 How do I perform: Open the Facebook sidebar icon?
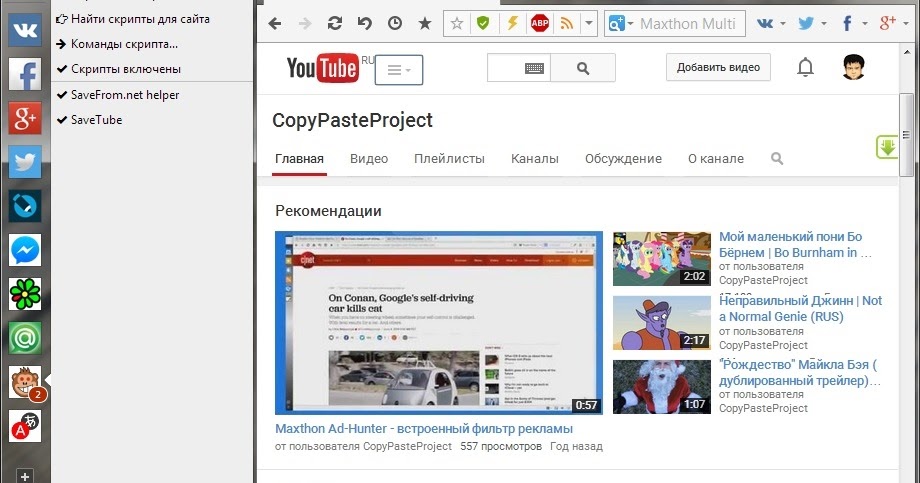pyautogui.click(x=25, y=74)
